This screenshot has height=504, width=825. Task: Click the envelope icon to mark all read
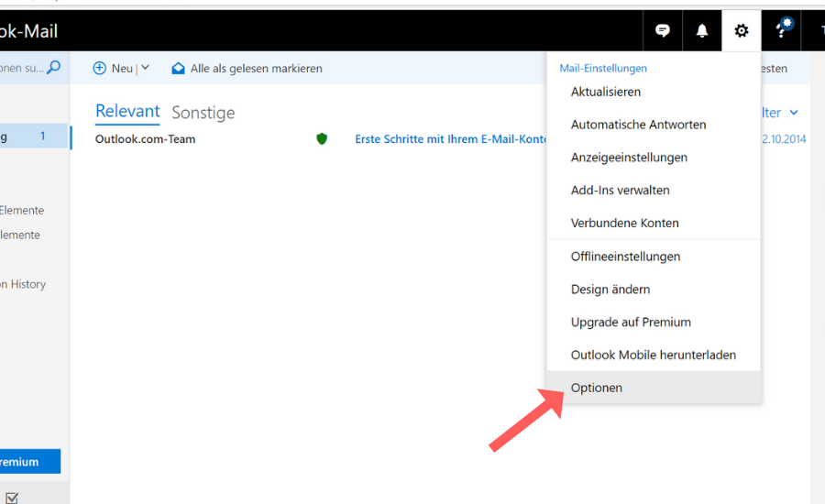coord(178,69)
